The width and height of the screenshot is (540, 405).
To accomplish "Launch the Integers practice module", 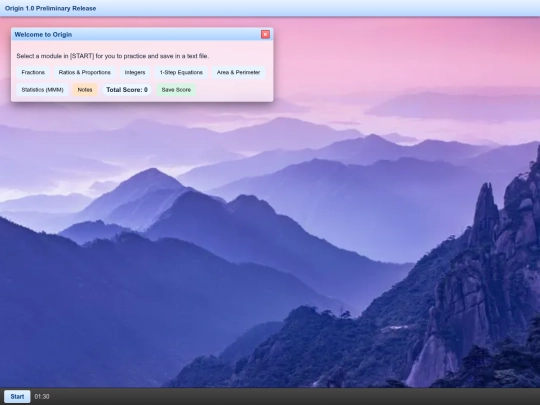I will point(135,72).
